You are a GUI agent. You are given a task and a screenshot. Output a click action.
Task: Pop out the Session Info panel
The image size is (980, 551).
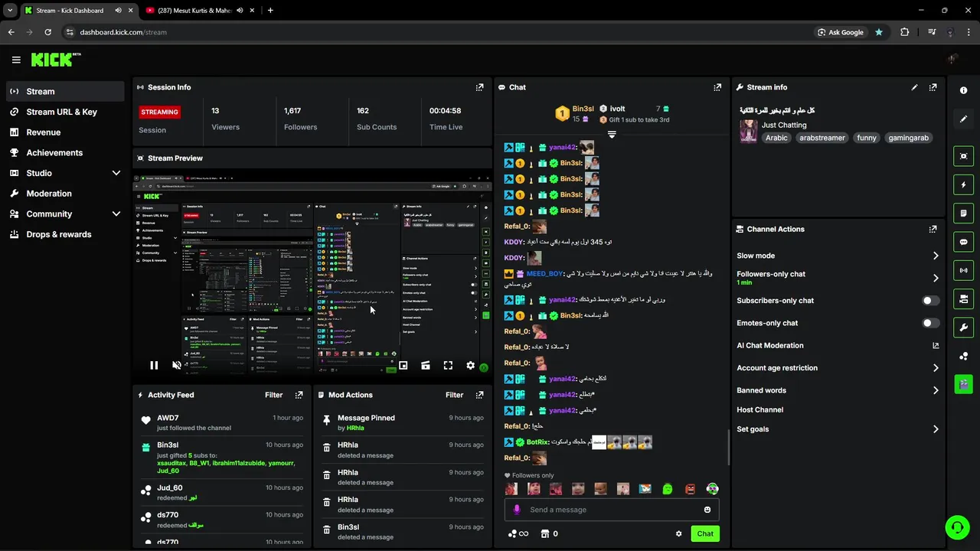point(479,87)
